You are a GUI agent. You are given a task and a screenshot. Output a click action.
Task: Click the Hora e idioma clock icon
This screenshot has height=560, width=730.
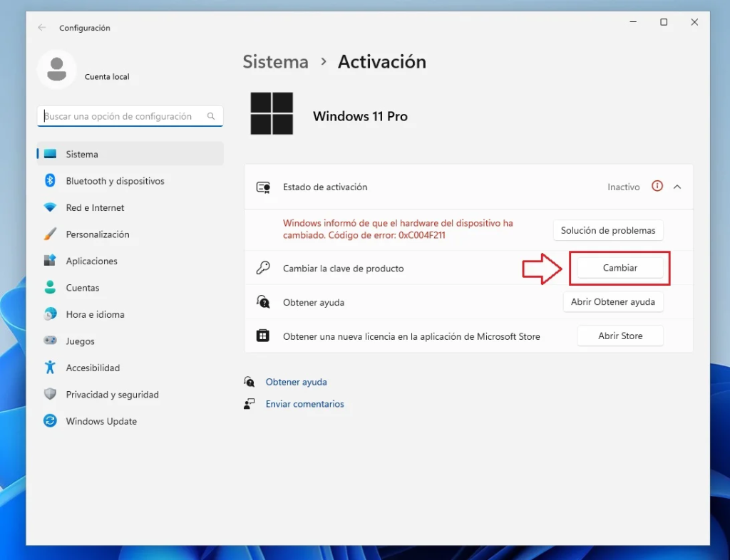[x=50, y=314]
